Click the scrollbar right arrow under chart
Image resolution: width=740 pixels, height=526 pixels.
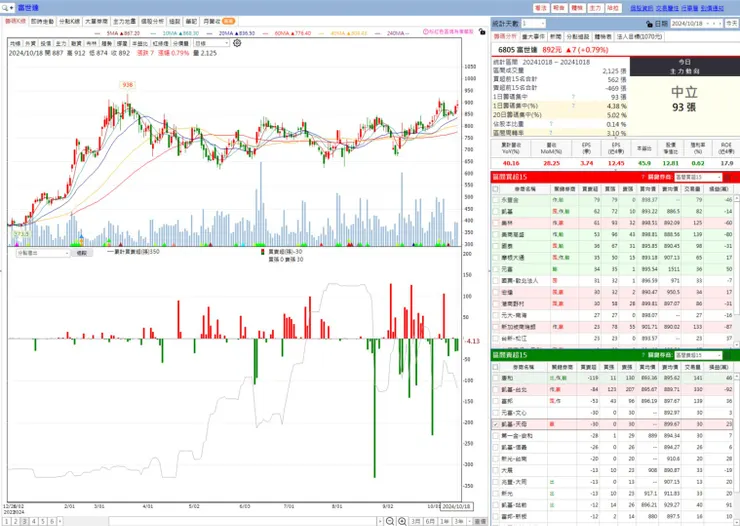tap(380, 521)
